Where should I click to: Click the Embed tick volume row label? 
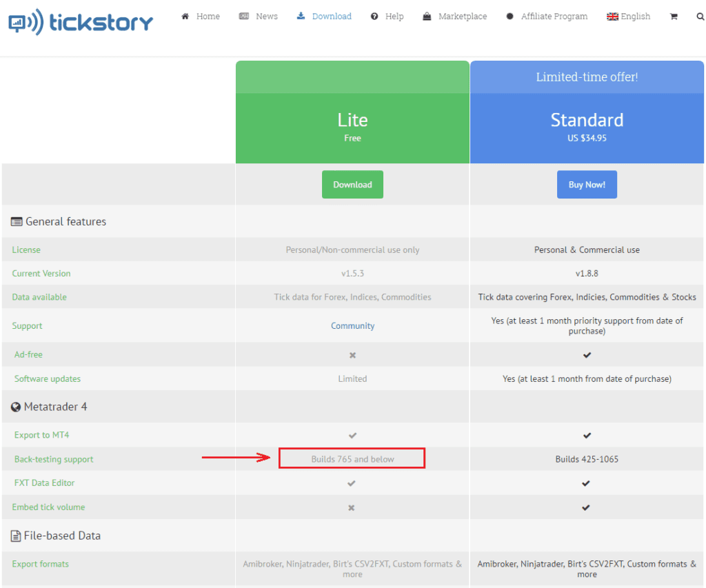click(x=48, y=507)
